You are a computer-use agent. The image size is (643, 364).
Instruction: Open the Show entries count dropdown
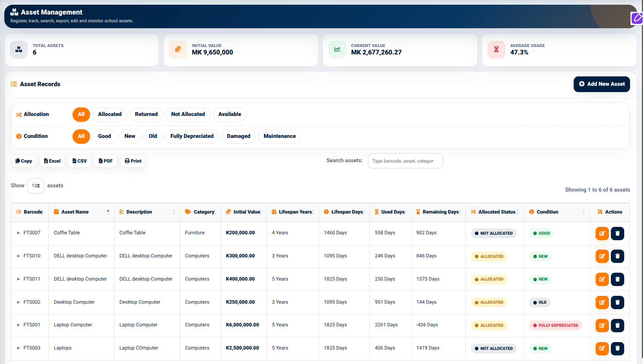pyautogui.click(x=36, y=186)
